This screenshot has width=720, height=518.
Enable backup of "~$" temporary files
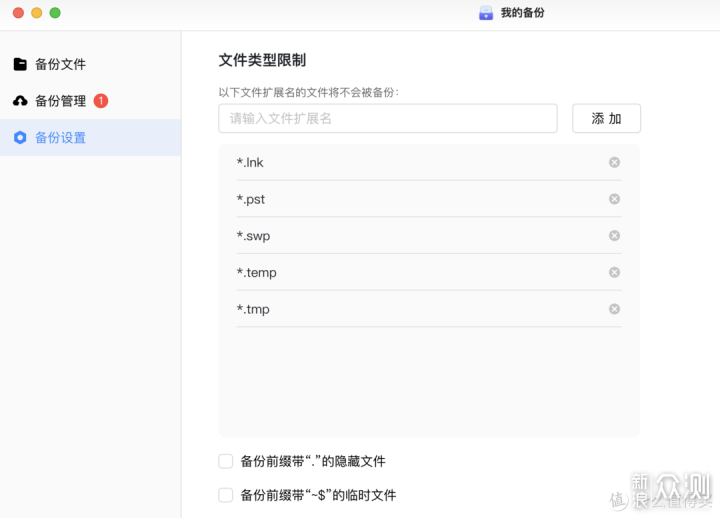click(225, 495)
